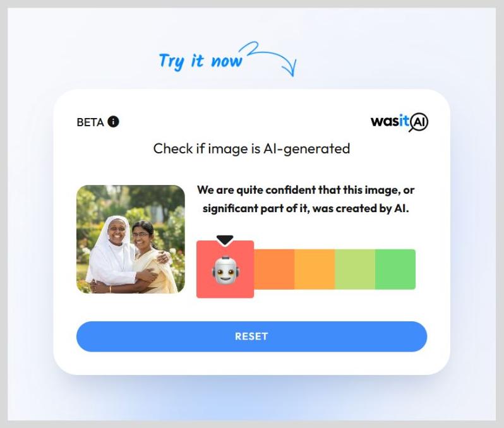The width and height of the screenshot is (504, 428).
Task: Click the magnifier AI badge in logo
Action: 419,122
